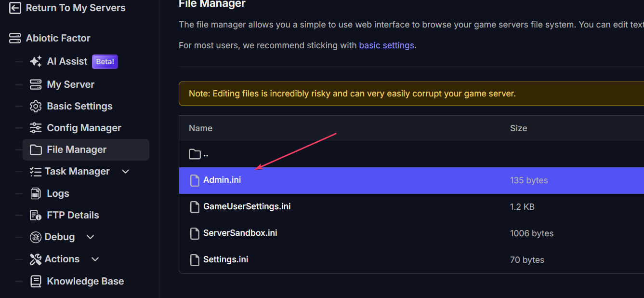The image size is (644, 298).
Task: Click the Config Manager sliders icon
Action: [x=36, y=128]
